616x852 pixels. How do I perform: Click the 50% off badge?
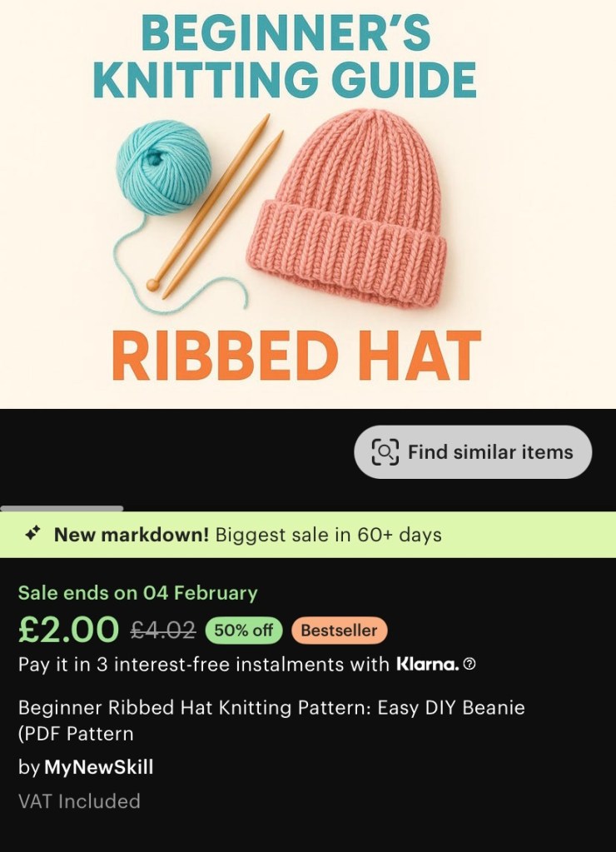[244, 630]
